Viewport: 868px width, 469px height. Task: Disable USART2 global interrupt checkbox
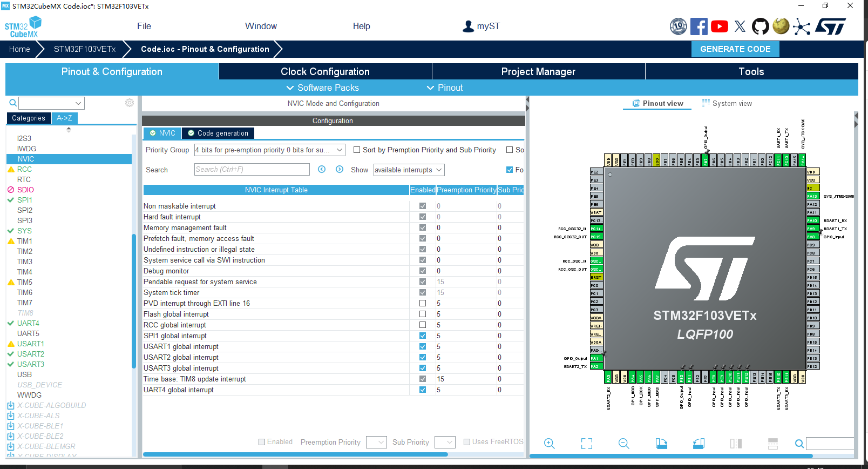pos(423,357)
